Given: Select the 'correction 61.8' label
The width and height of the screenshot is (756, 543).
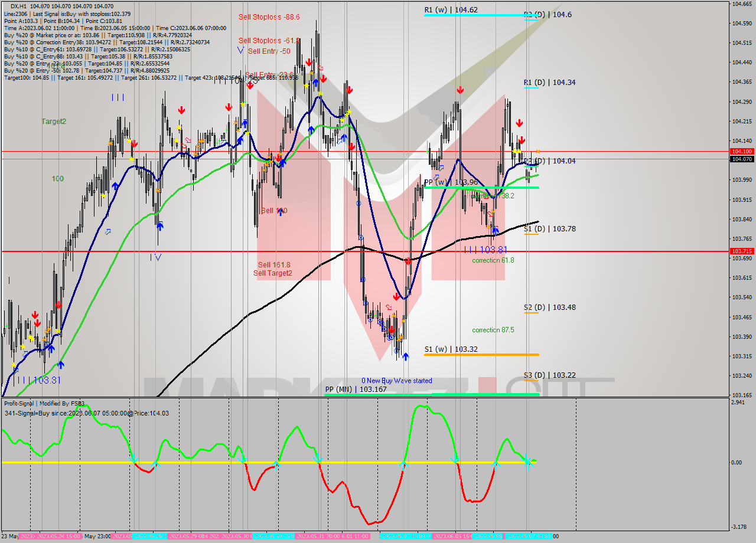Looking at the screenshot, I should tap(493, 260).
